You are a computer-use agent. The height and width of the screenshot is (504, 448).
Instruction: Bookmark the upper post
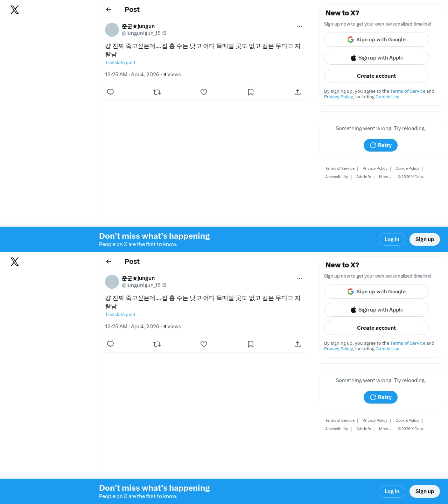pyautogui.click(x=251, y=92)
